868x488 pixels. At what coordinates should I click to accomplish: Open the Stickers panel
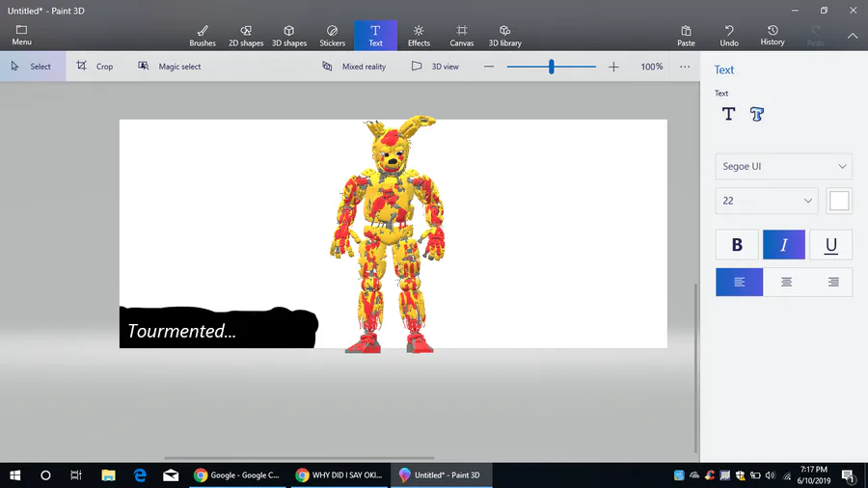click(332, 36)
